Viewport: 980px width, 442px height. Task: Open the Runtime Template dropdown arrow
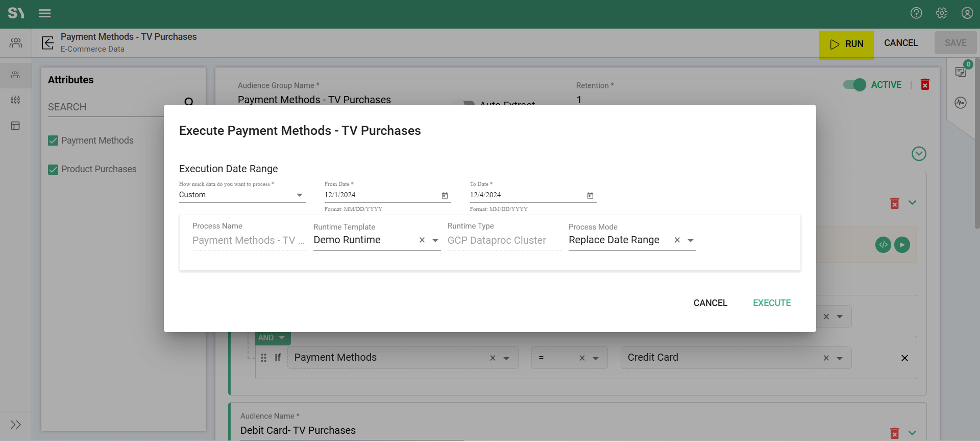pyautogui.click(x=435, y=241)
